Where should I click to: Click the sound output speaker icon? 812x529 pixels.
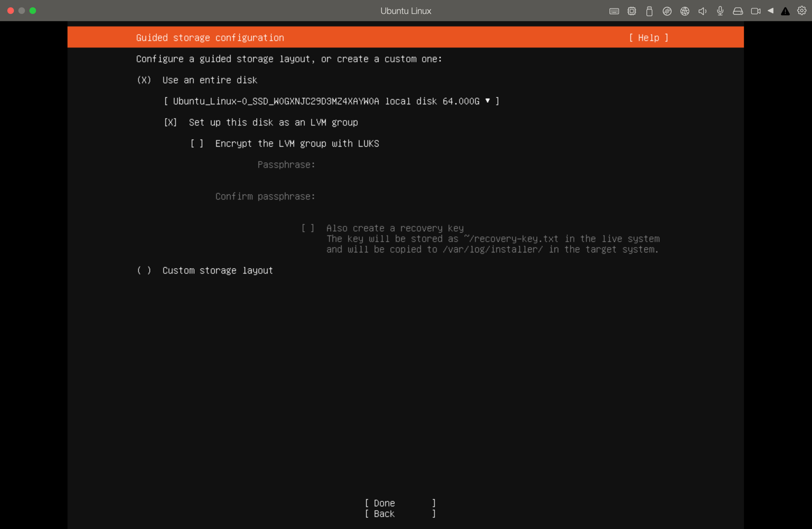702,11
